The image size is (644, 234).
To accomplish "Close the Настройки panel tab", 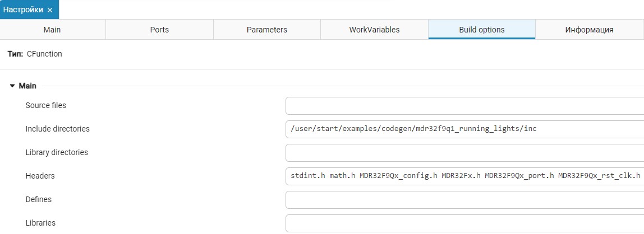I will pos(50,10).
